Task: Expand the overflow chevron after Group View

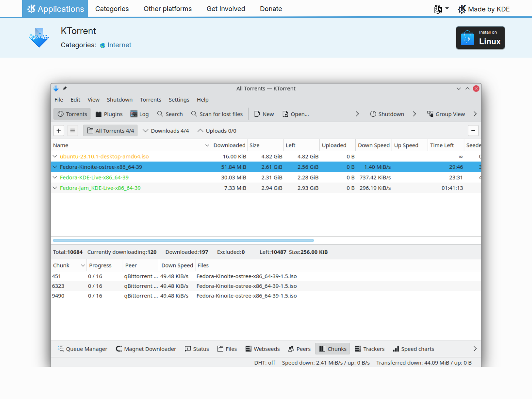Action: coord(475,114)
